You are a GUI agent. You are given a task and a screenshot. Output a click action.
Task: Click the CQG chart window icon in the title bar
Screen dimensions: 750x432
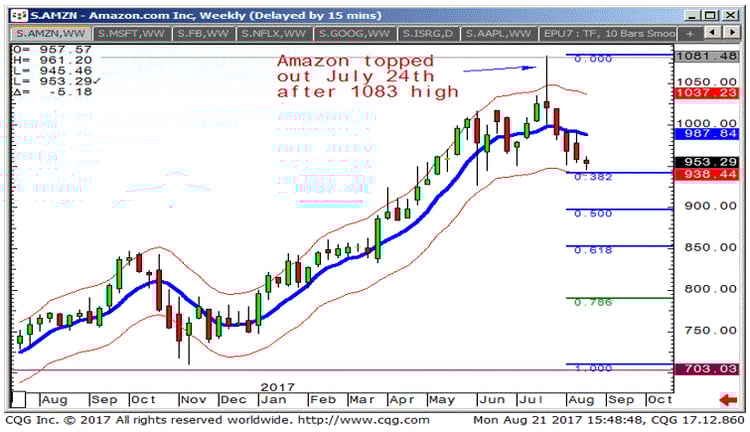[x=19, y=15]
